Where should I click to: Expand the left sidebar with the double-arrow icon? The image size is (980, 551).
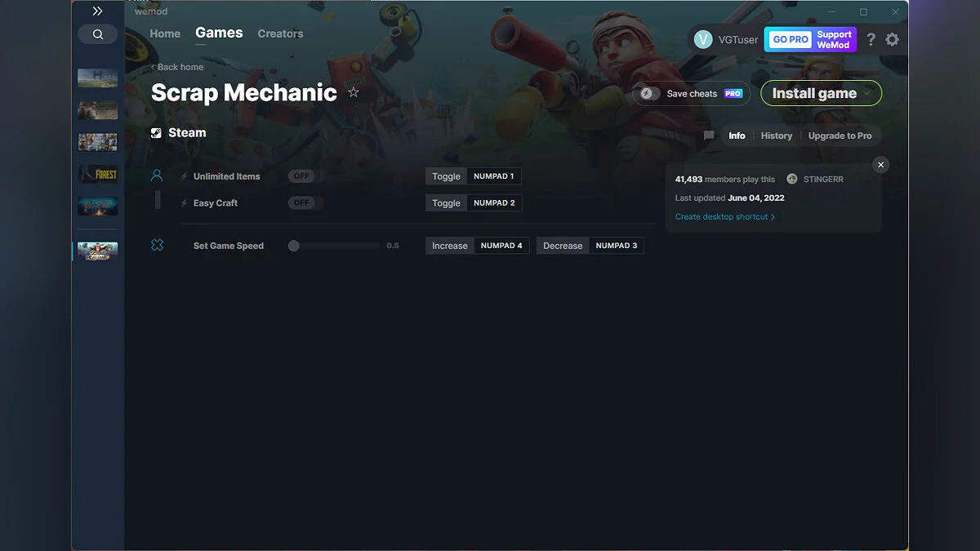[x=97, y=11]
